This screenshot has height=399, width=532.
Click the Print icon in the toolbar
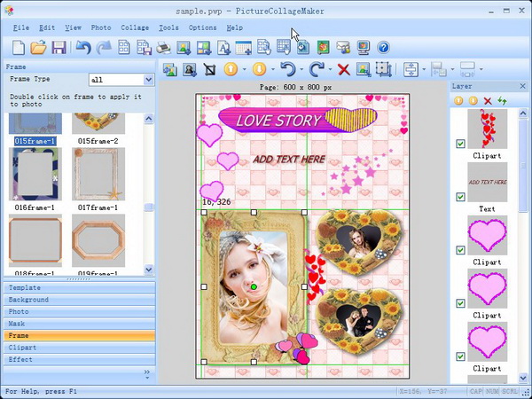(x=163, y=47)
